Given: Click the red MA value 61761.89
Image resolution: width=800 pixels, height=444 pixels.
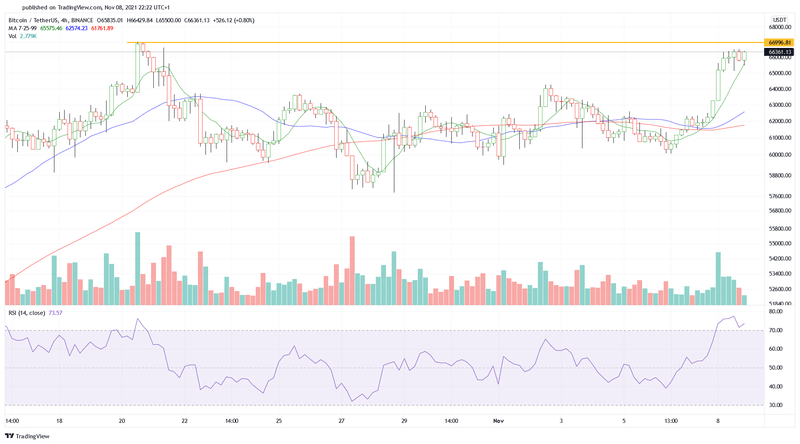Looking at the screenshot, I should 102,28.
